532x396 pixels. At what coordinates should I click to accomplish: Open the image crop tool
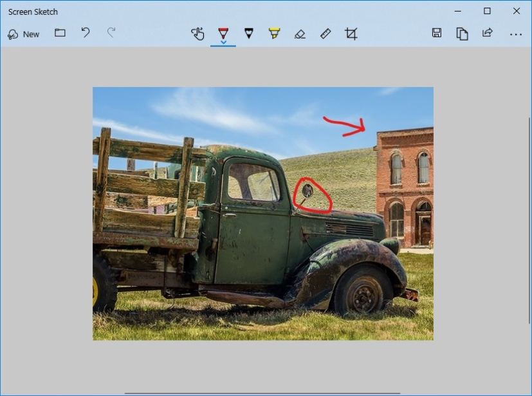coord(351,33)
